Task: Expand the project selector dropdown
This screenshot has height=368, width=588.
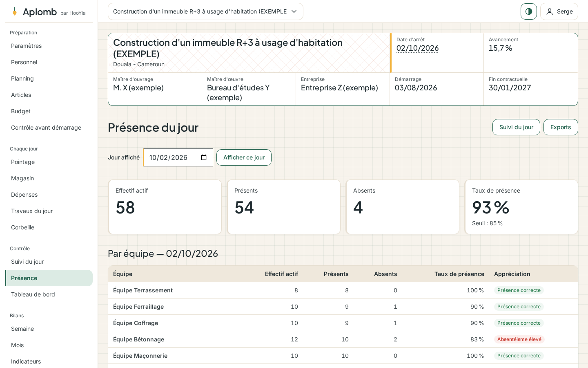Action: click(x=205, y=11)
